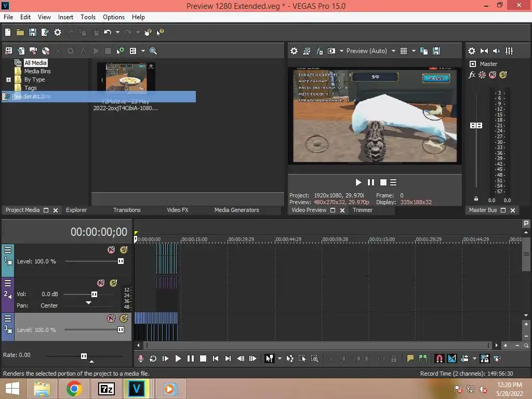Open Interactive Tutorials icon

click(148, 32)
